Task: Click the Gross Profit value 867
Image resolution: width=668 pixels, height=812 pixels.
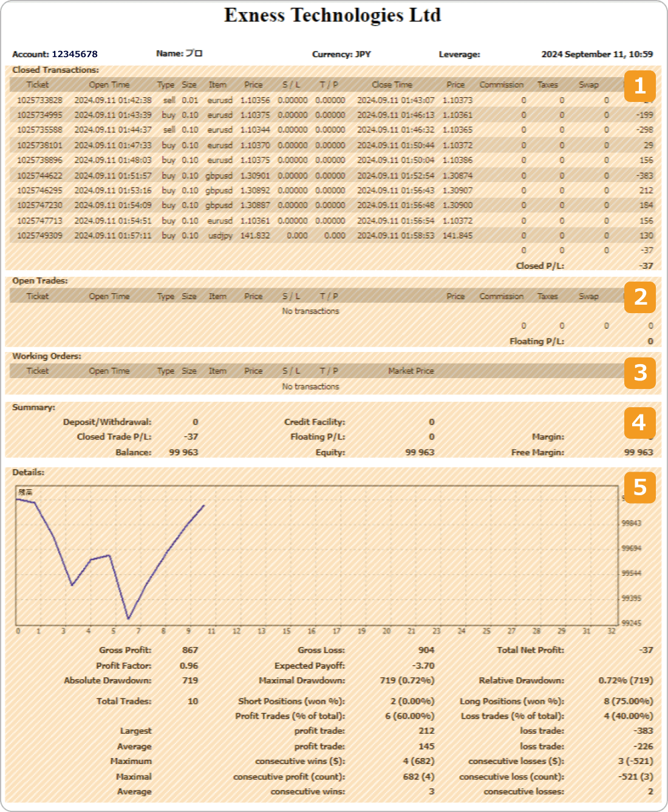Action: coord(190,650)
